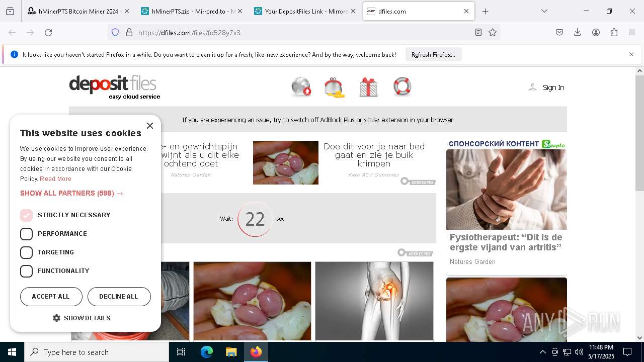Close the cookie consent popup

tap(150, 126)
